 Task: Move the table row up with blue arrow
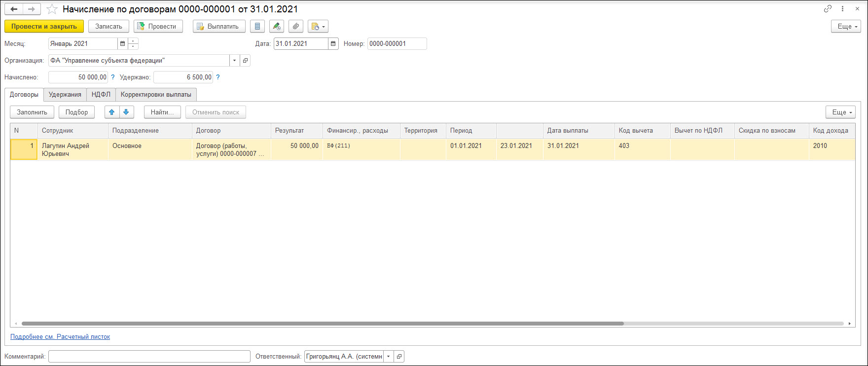[112, 112]
